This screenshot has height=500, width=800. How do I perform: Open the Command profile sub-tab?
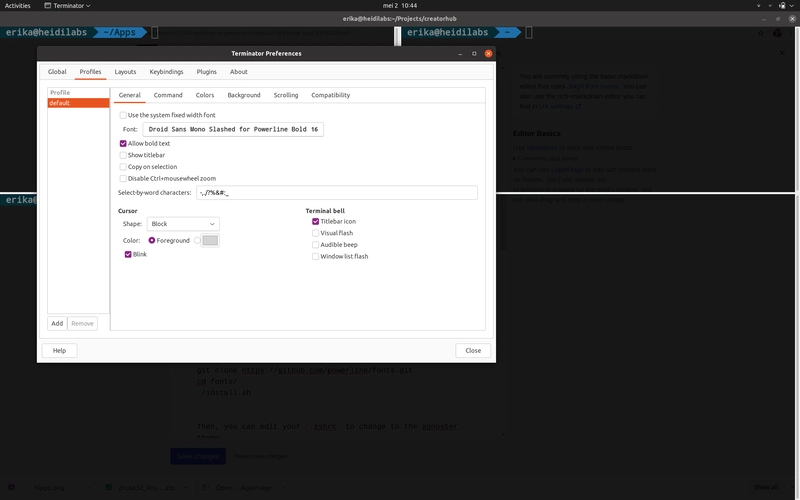[x=168, y=95]
